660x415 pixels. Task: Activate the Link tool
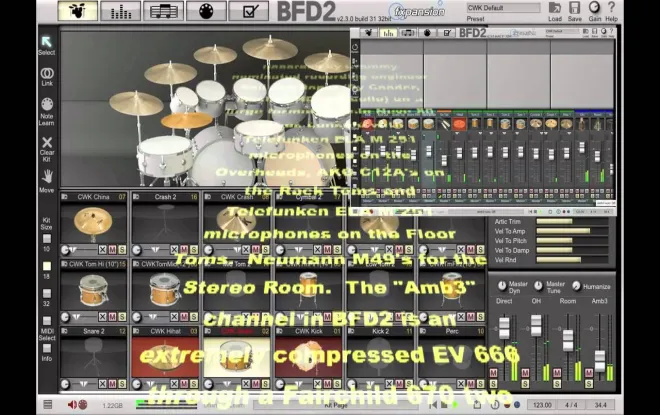(47, 77)
